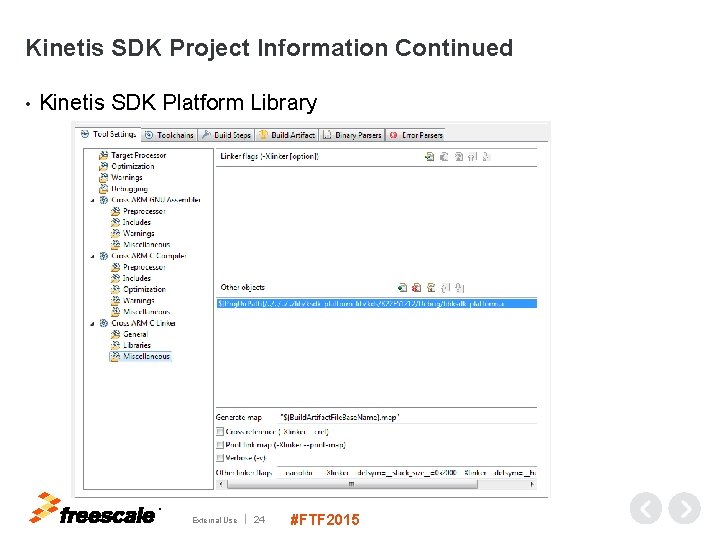Select the libksdk_platform.a object entry
The width and height of the screenshot is (720, 540).
(x=377, y=304)
